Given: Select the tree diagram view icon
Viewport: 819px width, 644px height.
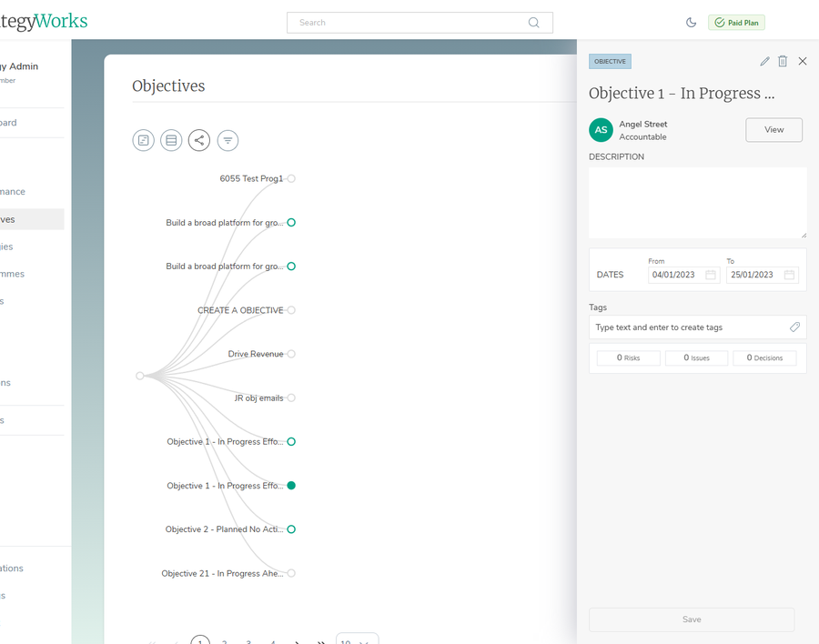Looking at the screenshot, I should [199, 140].
